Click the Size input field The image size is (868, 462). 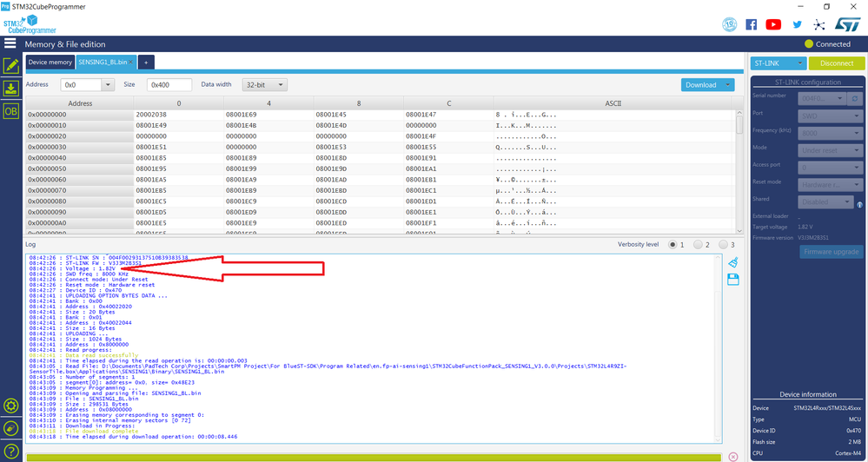pos(169,85)
